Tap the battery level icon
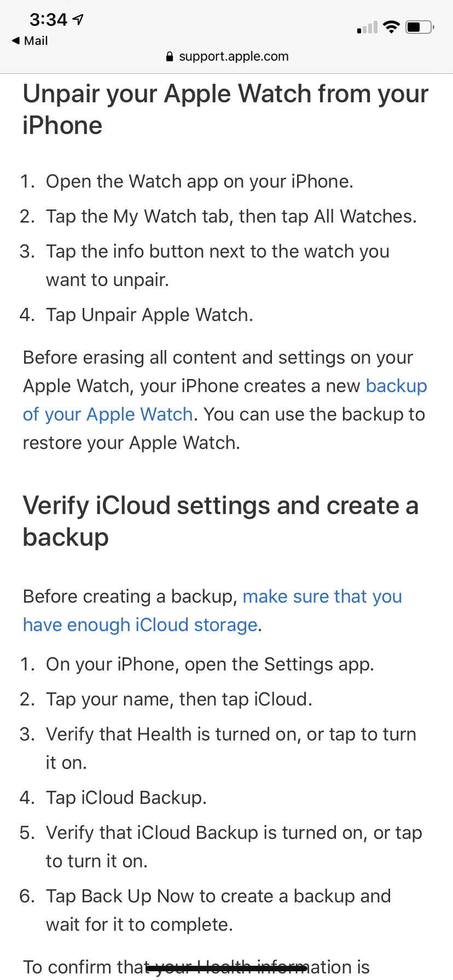The width and height of the screenshot is (453, 980). point(420,27)
